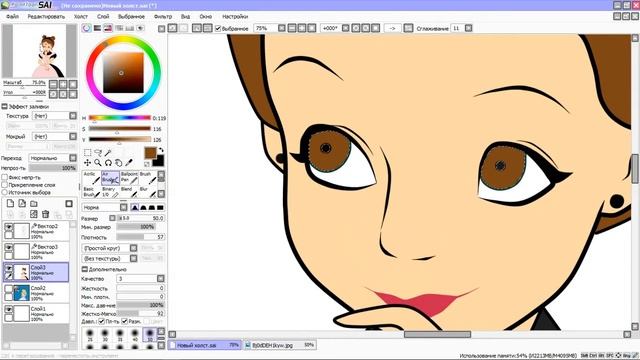Choose the Ballpoint Pen tool
This screenshot has height=360, width=640.
tap(129, 177)
